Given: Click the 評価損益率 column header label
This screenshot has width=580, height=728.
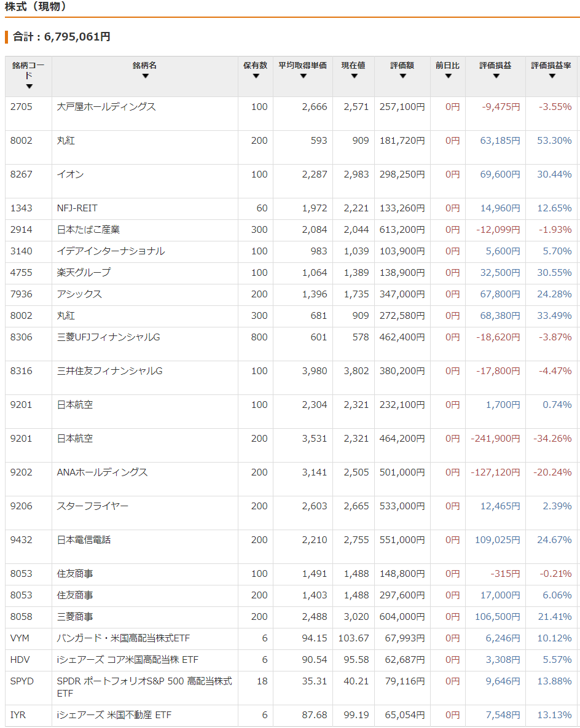Looking at the screenshot, I should pyautogui.click(x=551, y=66).
